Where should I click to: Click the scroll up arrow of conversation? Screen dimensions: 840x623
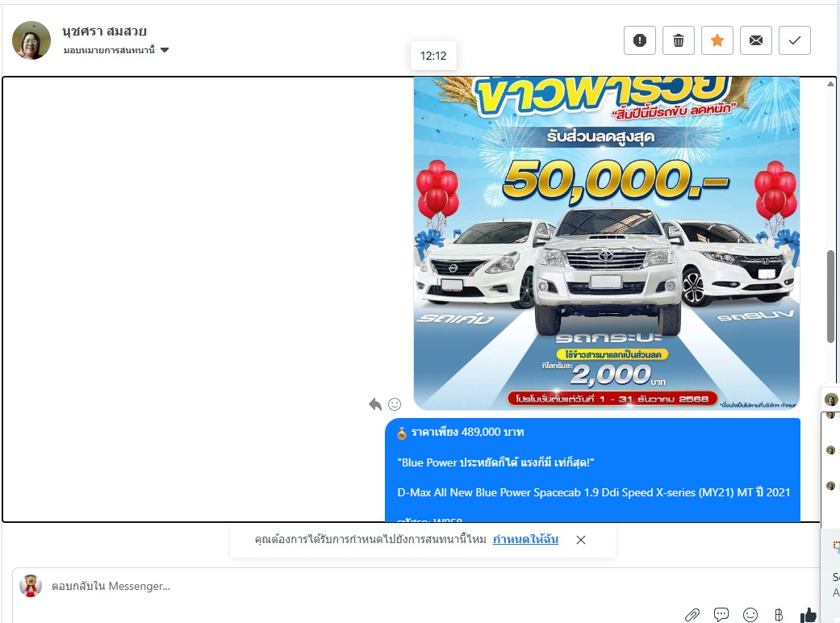point(830,84)
